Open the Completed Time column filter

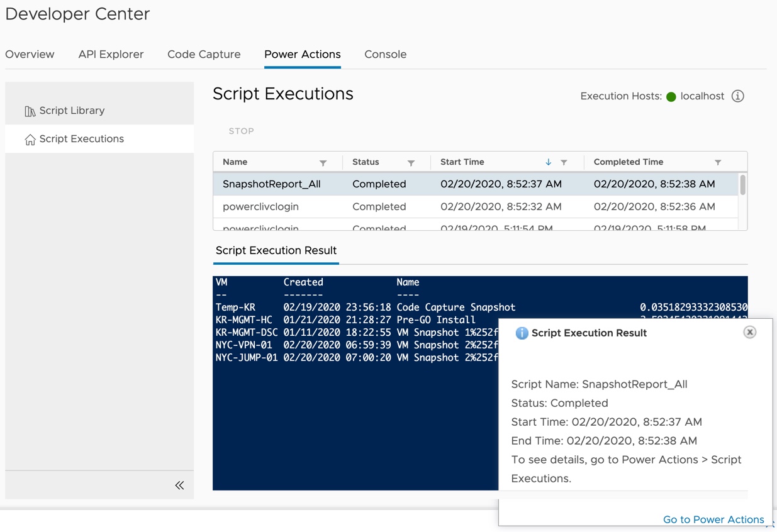click(x=718, y=163)
